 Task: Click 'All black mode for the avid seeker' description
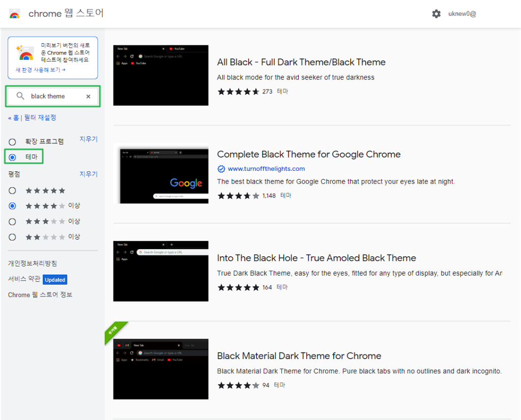[296, 77]
